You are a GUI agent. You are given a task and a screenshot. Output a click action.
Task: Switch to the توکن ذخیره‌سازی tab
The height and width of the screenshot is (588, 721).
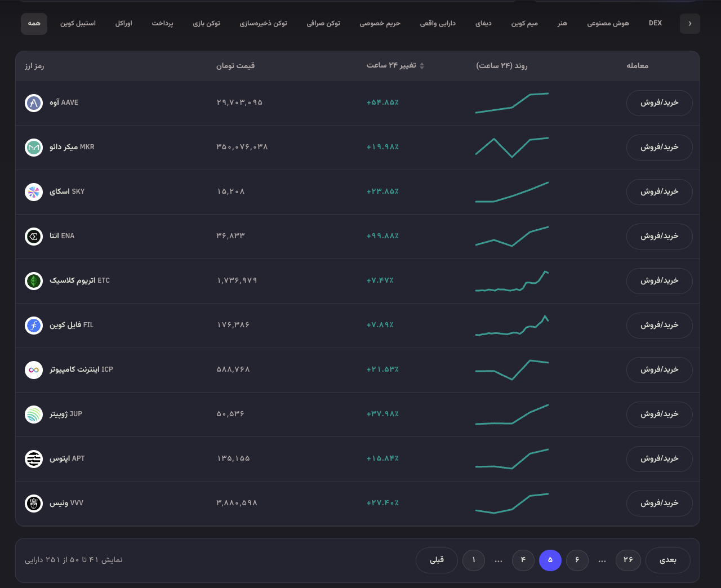[x=264, y=24]
